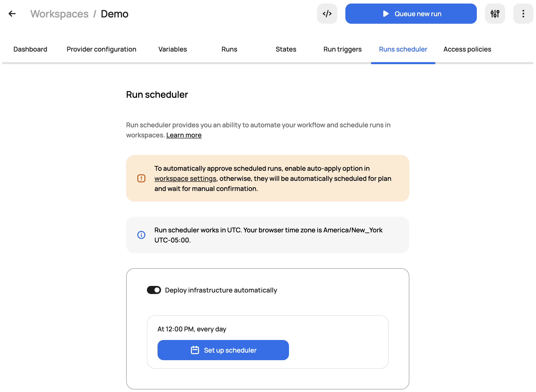Click the UTC time zone notice text
Screen dimensions: 536x392
pyautogui.click(x=269, y=235)
